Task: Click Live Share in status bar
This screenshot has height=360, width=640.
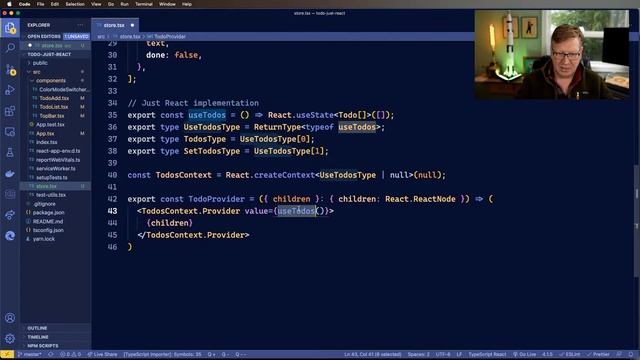Action: point(102,354)
